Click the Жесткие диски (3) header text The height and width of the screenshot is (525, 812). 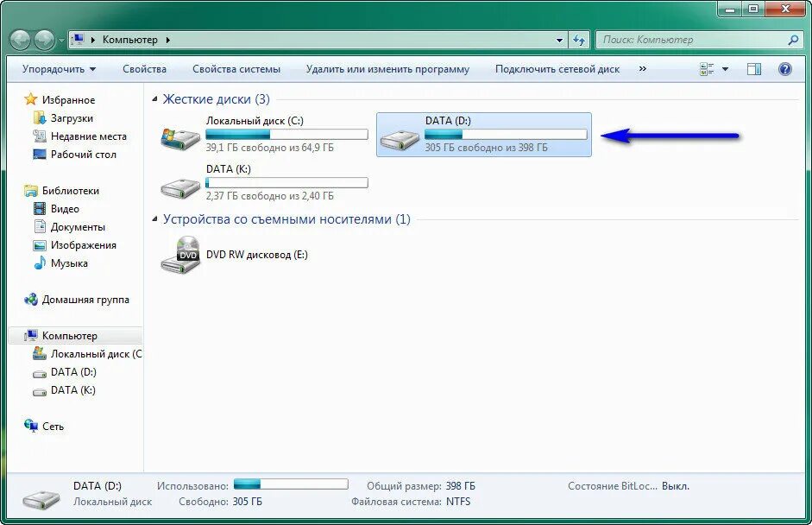216,99
